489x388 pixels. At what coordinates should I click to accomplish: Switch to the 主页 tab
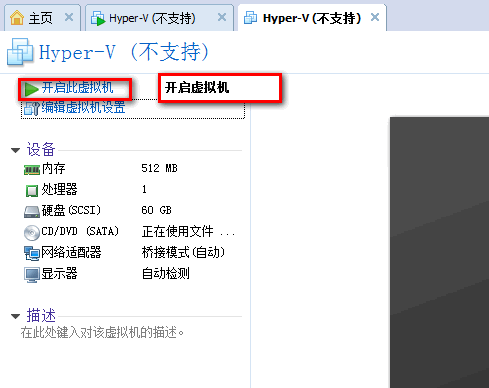click(42, 18)
